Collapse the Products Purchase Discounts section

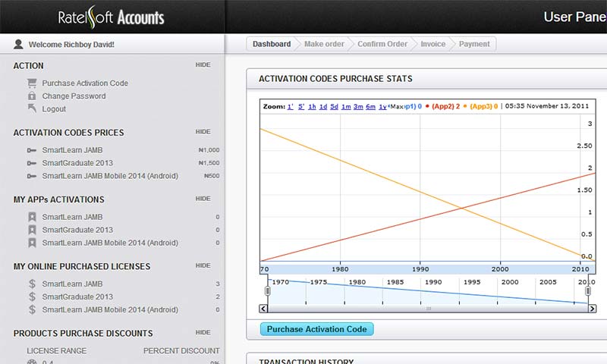coord(203,332)
